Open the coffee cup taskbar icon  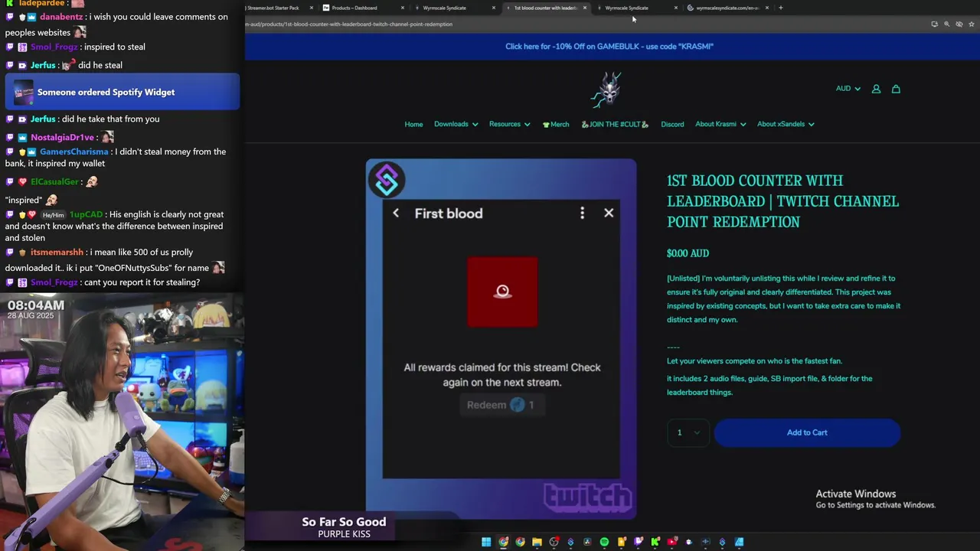[688, 542]
